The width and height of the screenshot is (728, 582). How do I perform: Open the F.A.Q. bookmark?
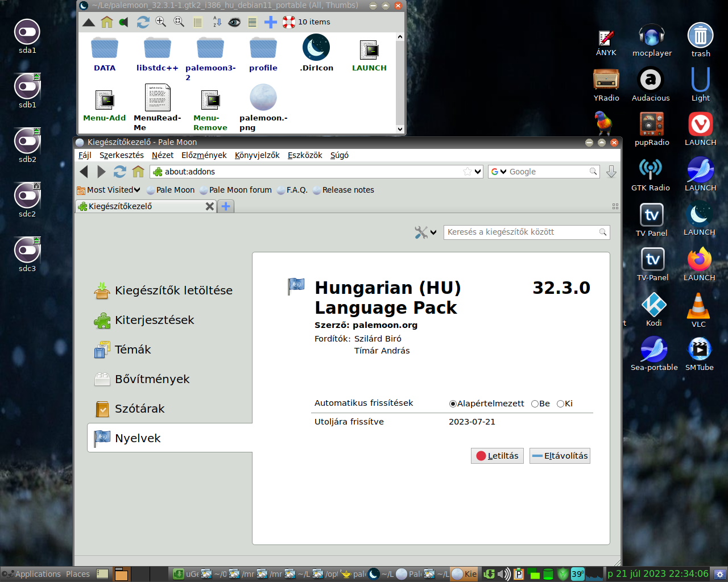pos(292,190)
